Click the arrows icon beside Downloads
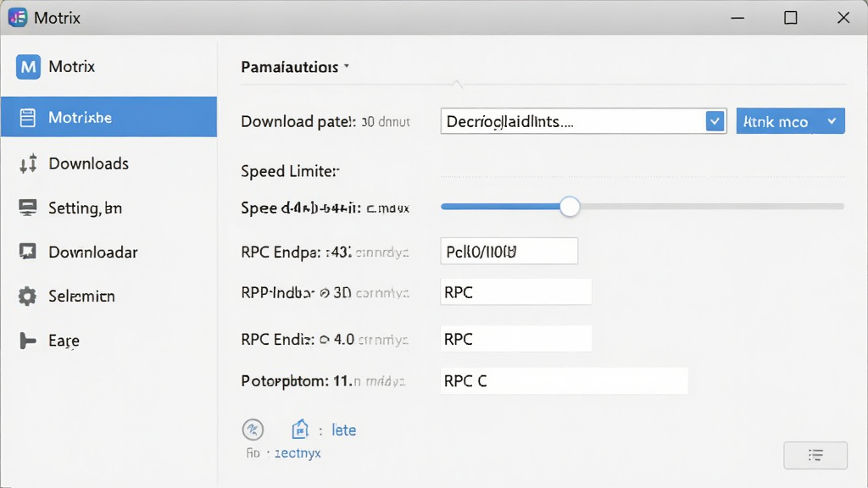This screenshot has width=868, height=488. click(x=28, y=164)
